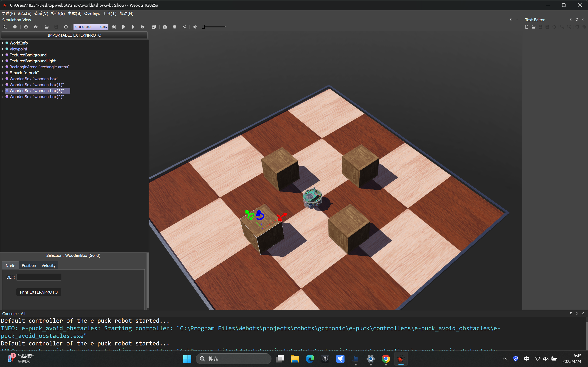Viewport: 588px width, 367px height.
Task: Run simulation in fast-forward mode
Action: (x=143, y=27)
